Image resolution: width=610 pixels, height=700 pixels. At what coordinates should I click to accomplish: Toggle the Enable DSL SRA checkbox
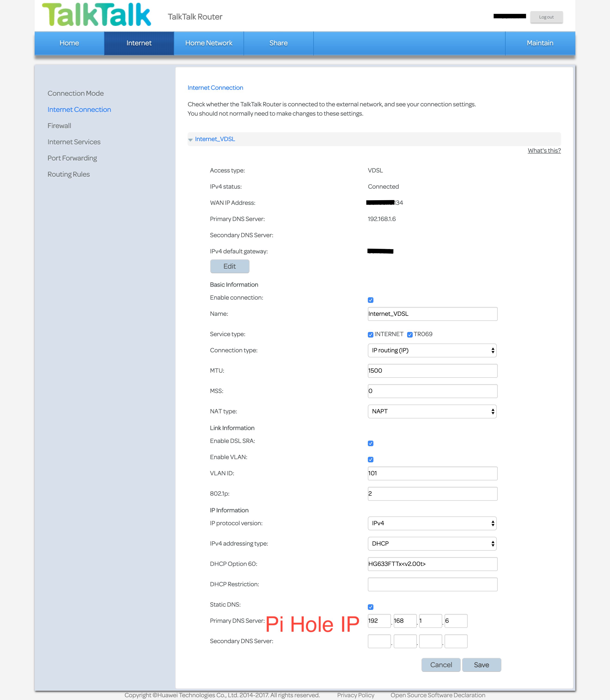371,443
